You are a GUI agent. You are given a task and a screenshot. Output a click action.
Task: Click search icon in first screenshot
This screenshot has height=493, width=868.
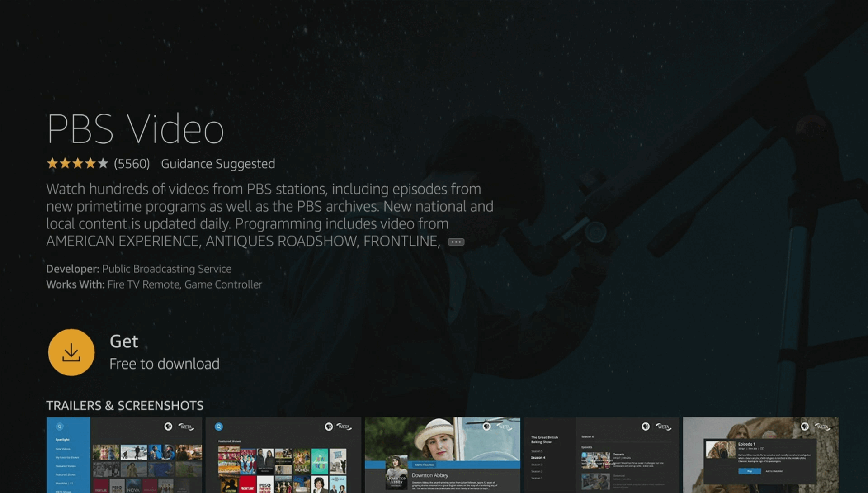[60, 427]
